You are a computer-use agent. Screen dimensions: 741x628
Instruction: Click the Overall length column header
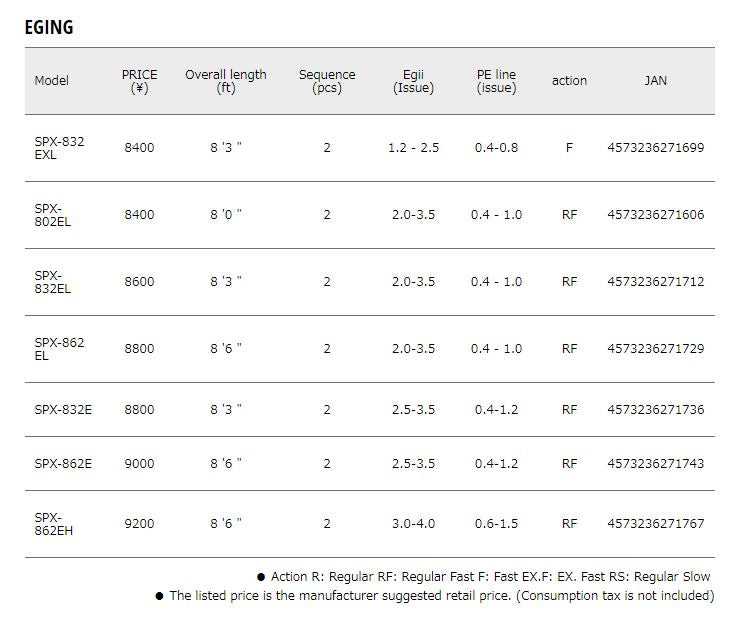pyautogui.click(x=226, y=81)
